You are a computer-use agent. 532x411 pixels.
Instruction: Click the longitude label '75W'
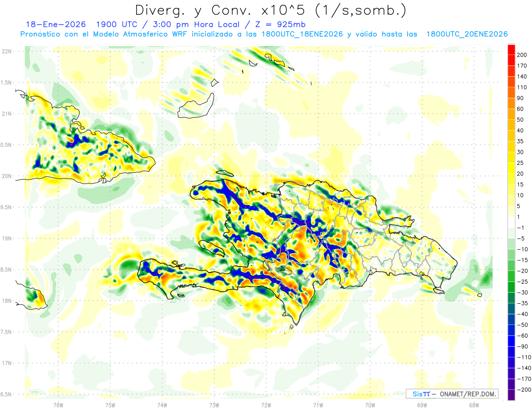110,404
